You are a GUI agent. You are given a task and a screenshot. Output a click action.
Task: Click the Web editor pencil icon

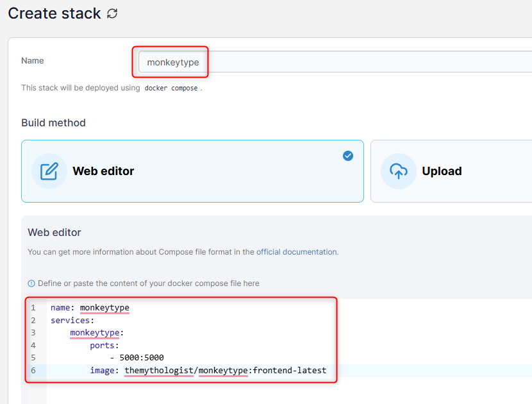[x=49, y=171]
